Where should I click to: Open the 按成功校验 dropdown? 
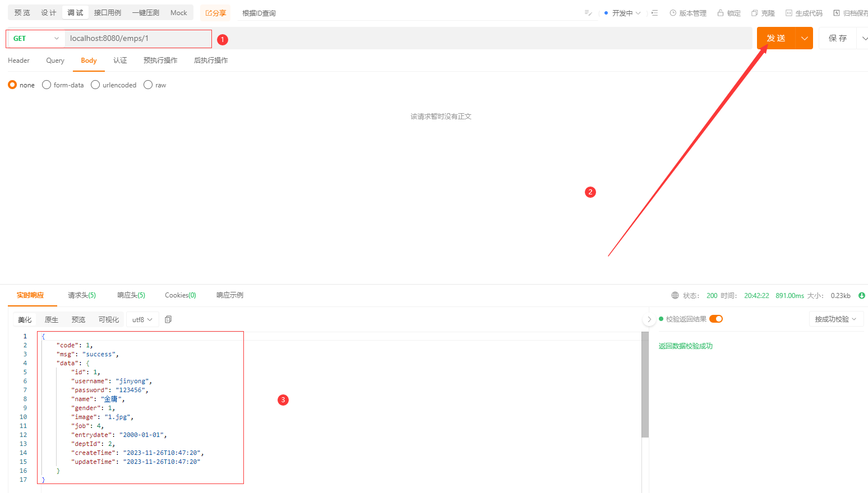click(836, 319)
